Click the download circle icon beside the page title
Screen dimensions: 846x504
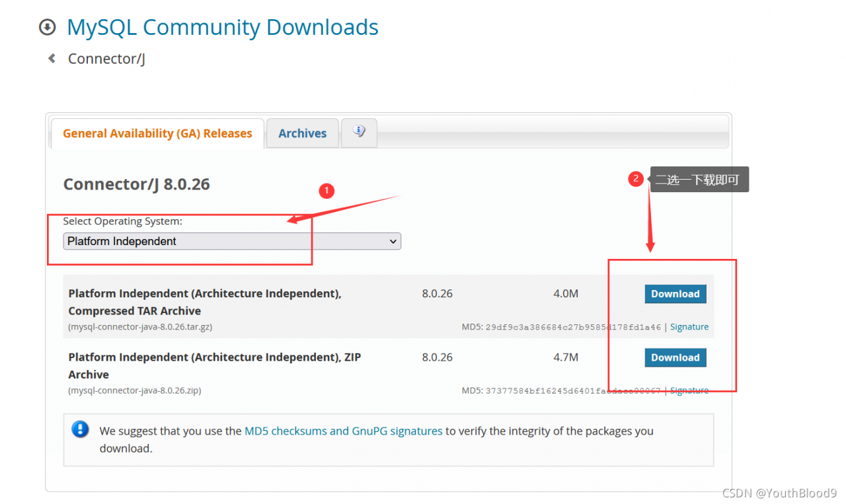coord(48,27)
